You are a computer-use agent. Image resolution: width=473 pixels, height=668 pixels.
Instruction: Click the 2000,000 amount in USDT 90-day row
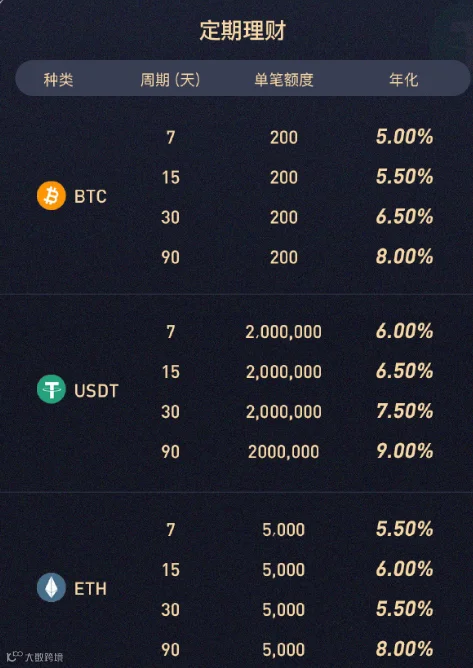(x=283, y=452)
